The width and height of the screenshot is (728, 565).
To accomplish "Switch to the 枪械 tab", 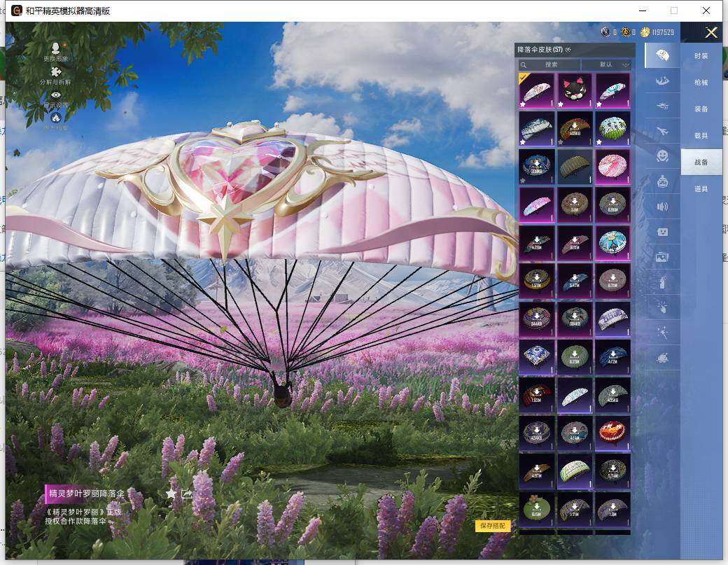I will [x=701, y=82].
